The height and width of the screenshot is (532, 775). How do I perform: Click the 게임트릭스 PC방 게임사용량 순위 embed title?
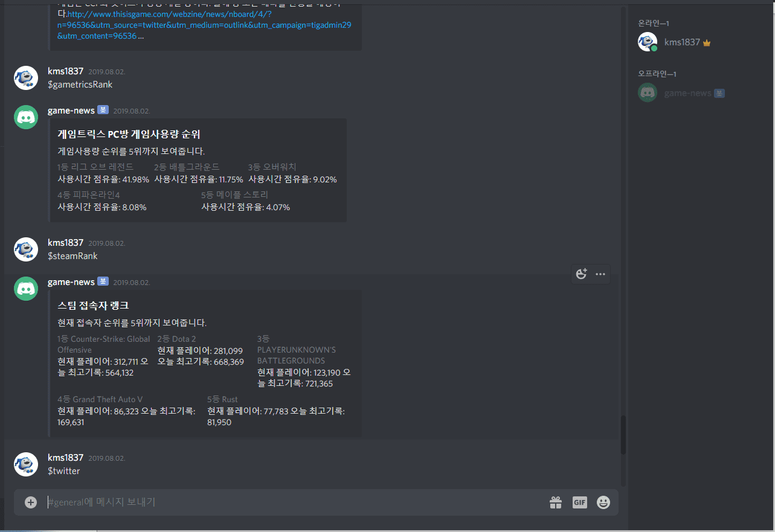pyautogui.click(x=129, y=134)
